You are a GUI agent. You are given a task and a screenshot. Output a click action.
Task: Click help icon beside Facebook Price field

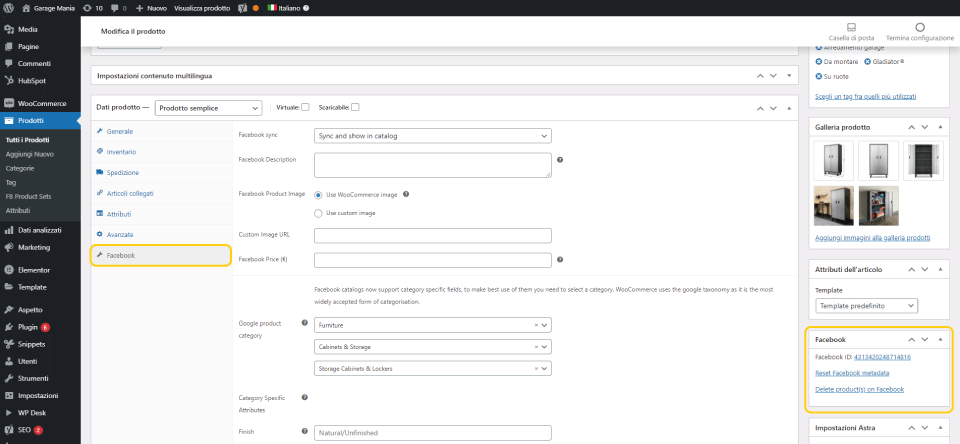click(560, 260)
